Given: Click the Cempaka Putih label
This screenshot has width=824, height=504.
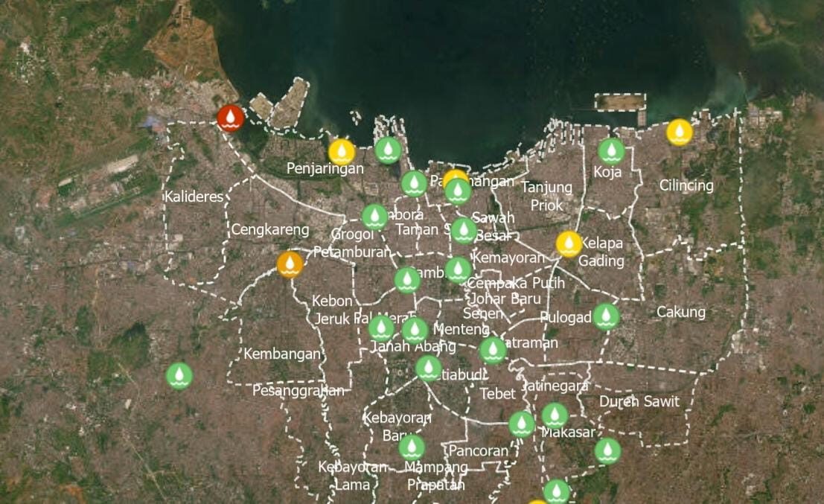Looking at the screenshot, I should (x=515, y=284).
